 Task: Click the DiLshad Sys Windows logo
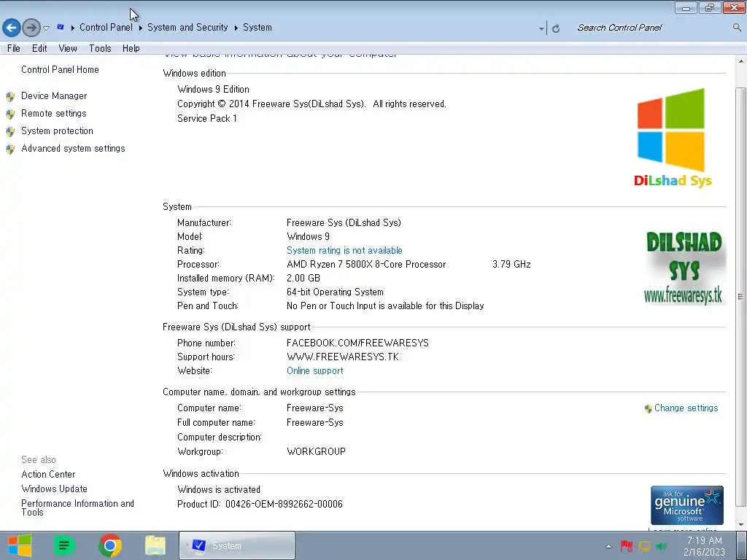(672, 138)
